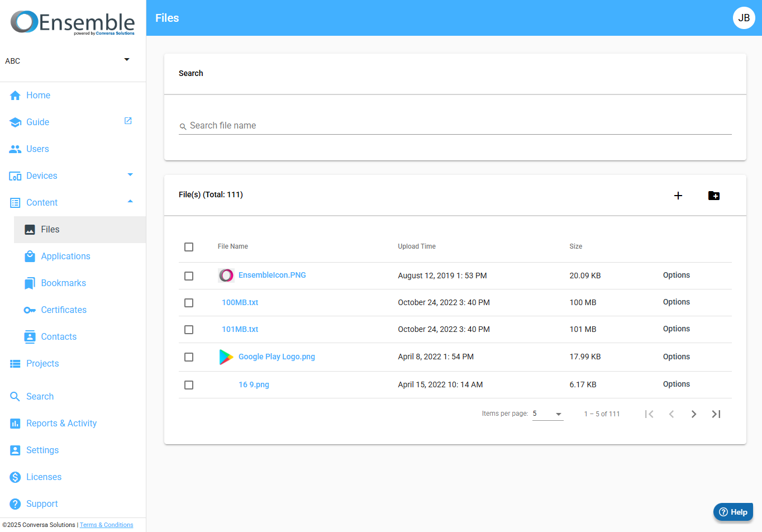Select Applications under Content
This screenshot has height=532, width=762.
pyautogui.click(x=80, y=256)
